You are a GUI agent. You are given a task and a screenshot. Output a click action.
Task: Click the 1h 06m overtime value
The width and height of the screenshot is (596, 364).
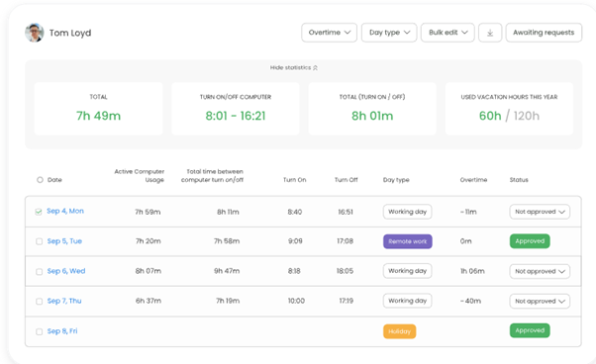[472, 271]
